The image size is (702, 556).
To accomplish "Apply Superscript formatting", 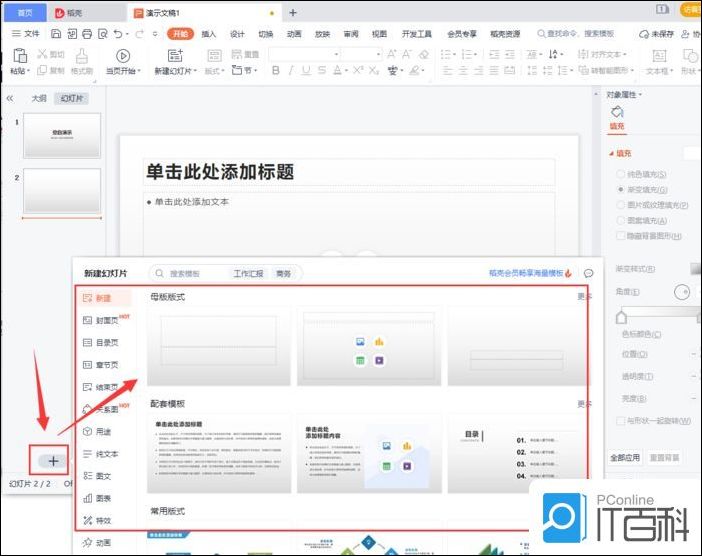I will [x=358, y=70].
